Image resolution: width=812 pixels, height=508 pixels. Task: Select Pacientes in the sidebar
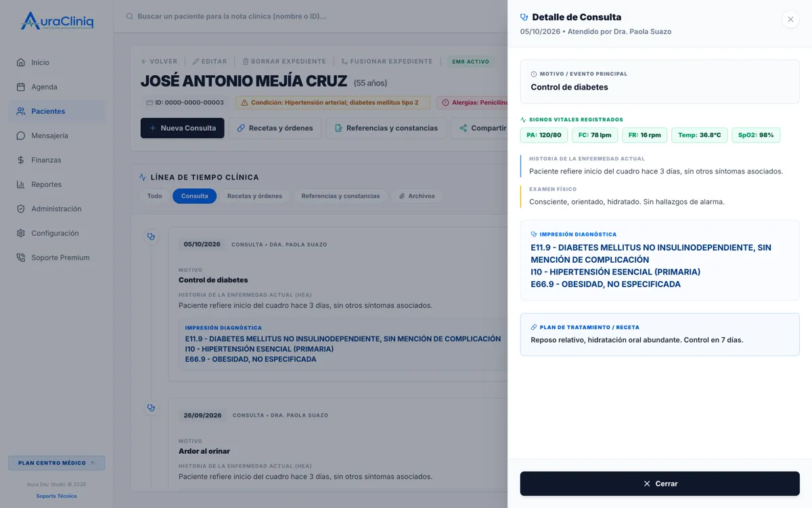tap(57, 111)
